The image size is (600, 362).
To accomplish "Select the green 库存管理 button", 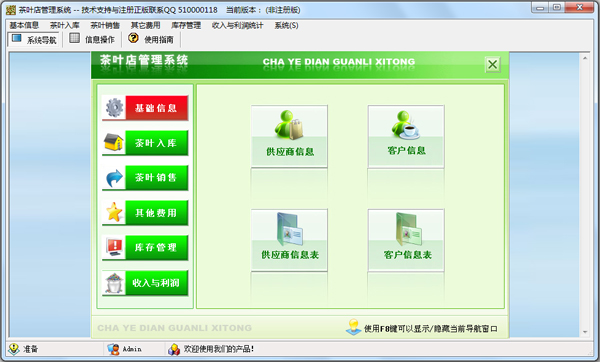I will pos(157,248).
